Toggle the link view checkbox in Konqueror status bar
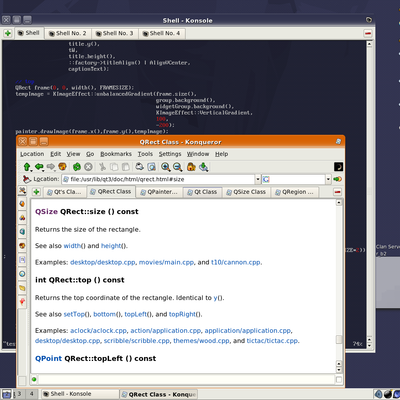 (338, 379)
